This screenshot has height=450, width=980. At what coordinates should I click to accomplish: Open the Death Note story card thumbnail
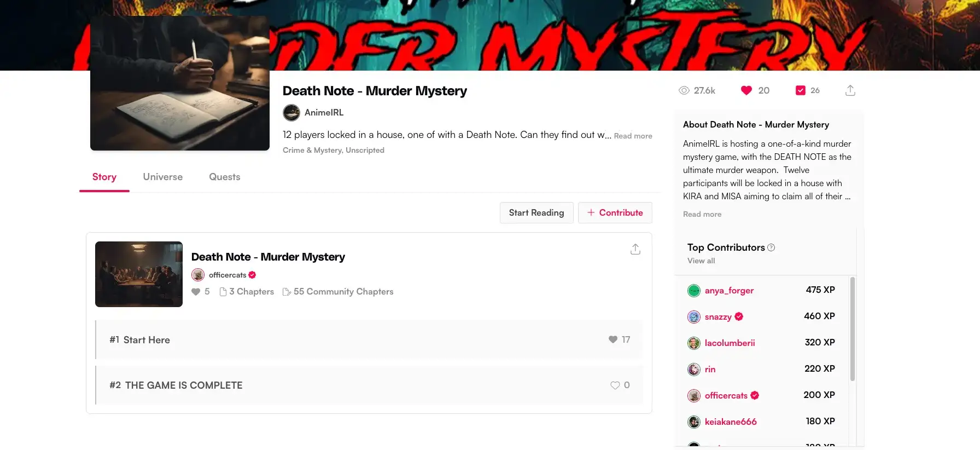click(139, 274)
